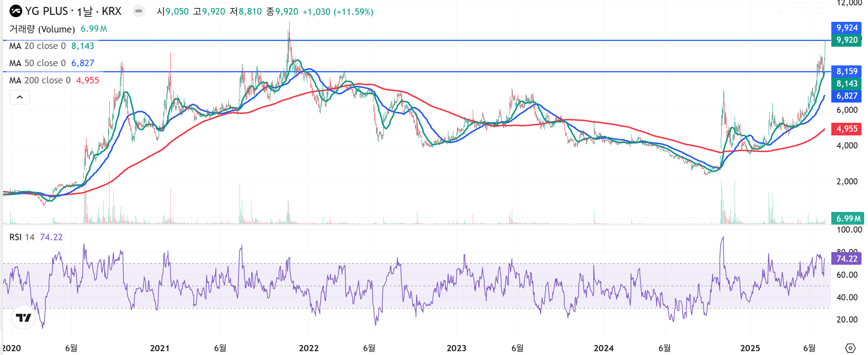
Task: Click the 20.00 RSI scale tick
Action: (847, 320)
